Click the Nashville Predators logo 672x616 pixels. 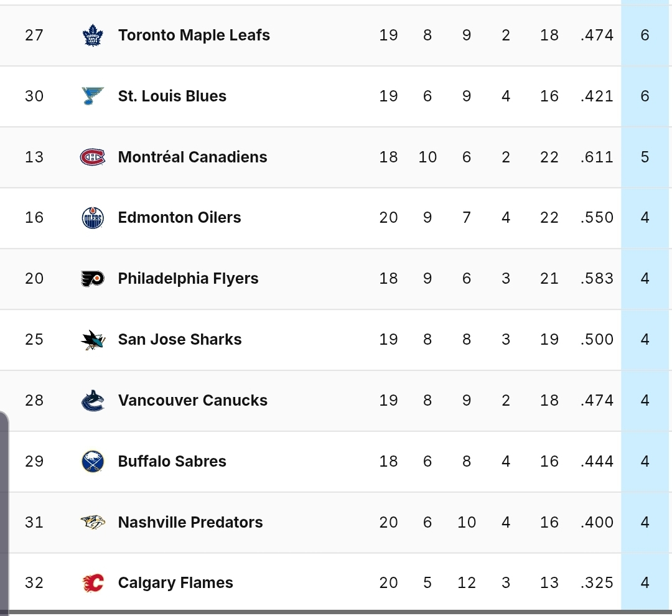coord(93,522)
